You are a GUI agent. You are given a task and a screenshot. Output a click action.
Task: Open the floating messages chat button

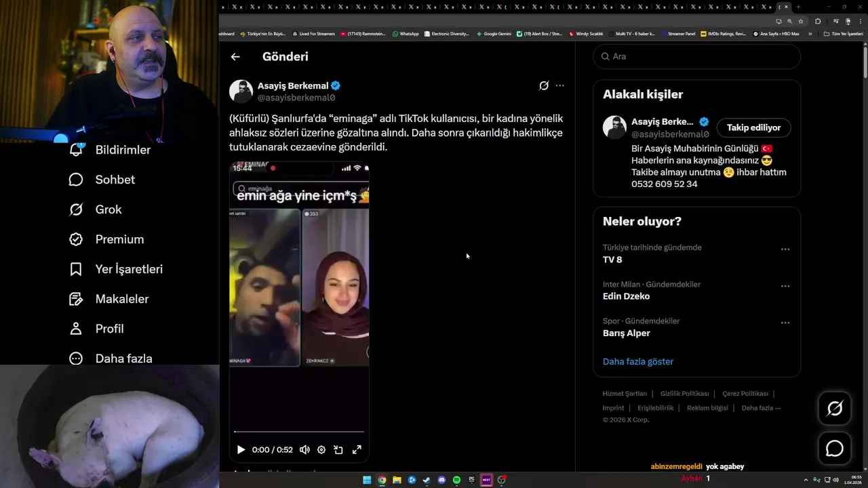pos(835,449)
